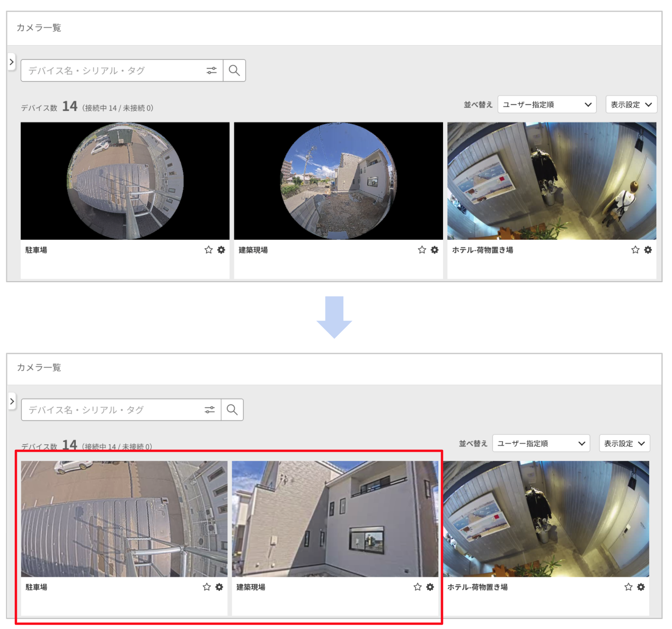This screenshot has width=672, height=629.
Task: Star the upper 建築現場 camera
Action: [x=422, y=250]
